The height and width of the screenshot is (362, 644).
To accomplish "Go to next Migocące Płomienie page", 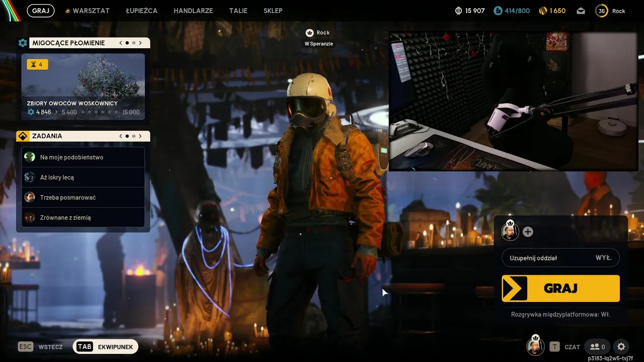I will coord(140,43).
